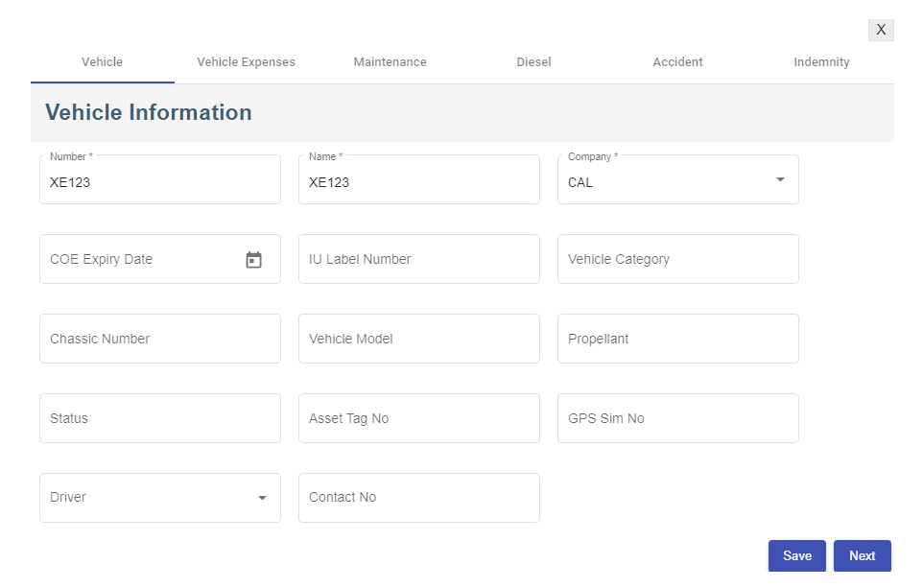
Task: Focus the Number input field
Action: point(159,182)
